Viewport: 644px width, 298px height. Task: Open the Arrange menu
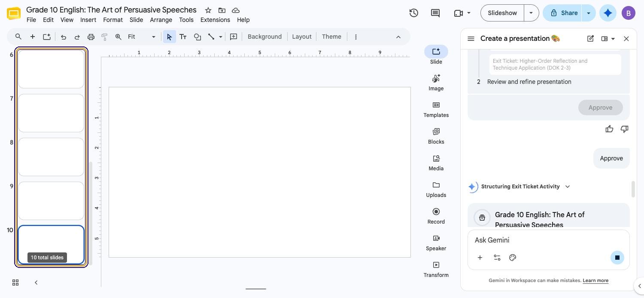(x=161, y=20)
